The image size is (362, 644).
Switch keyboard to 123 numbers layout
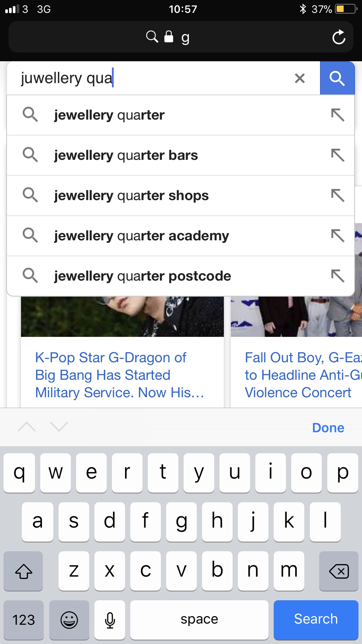click(x=23, y=619)
